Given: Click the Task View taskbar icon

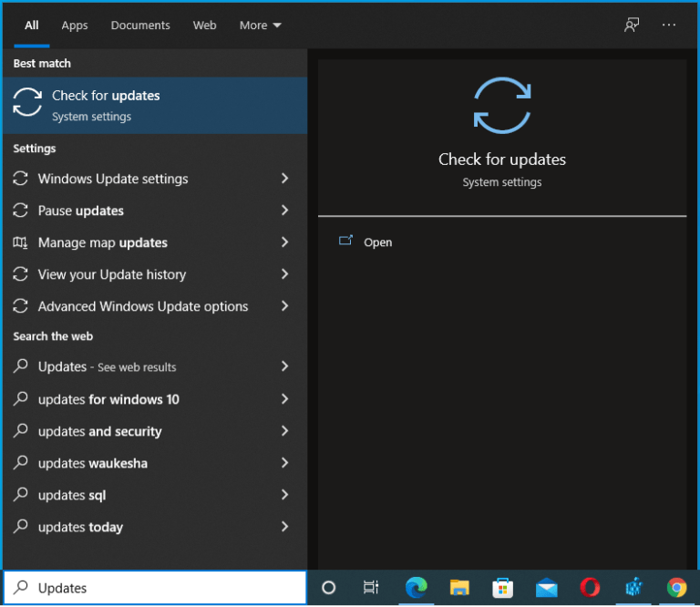Looking at the screenshot, I should tap(371, 588).
